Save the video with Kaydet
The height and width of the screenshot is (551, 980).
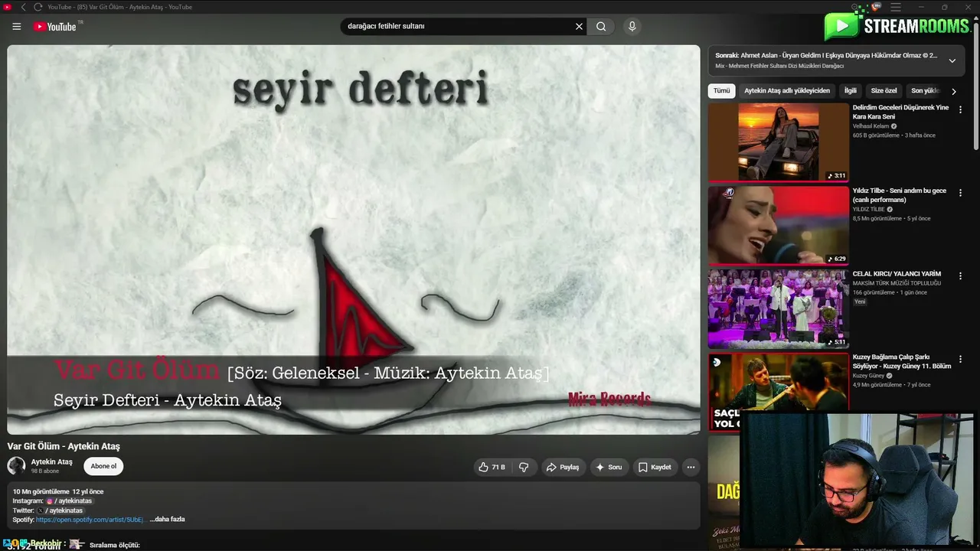[x=655, y=467]
